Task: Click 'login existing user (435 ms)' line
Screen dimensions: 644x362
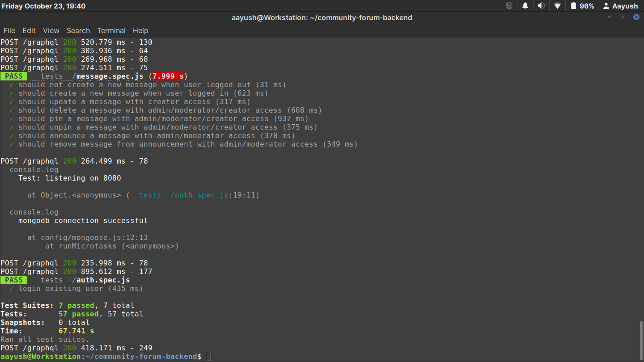Action: [76, 289]
